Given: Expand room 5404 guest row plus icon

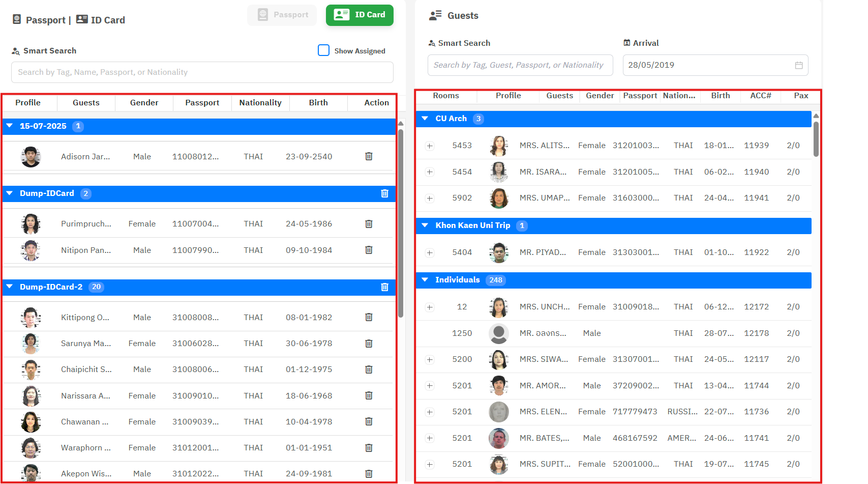Looking at the screenshot, I should (430, 253).
